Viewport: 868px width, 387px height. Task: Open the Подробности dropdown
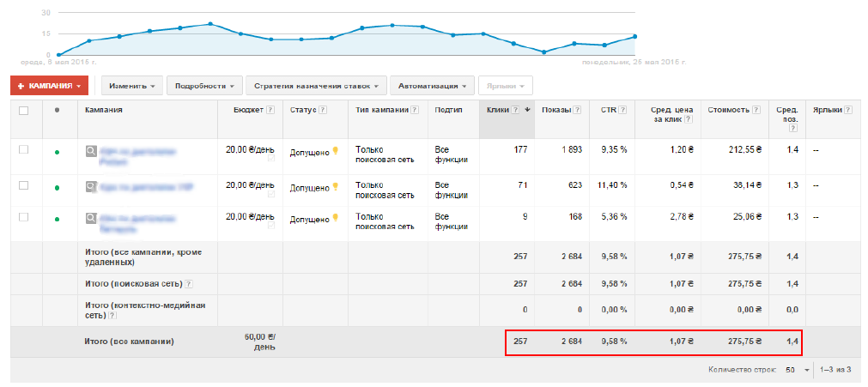pos(204,86)
